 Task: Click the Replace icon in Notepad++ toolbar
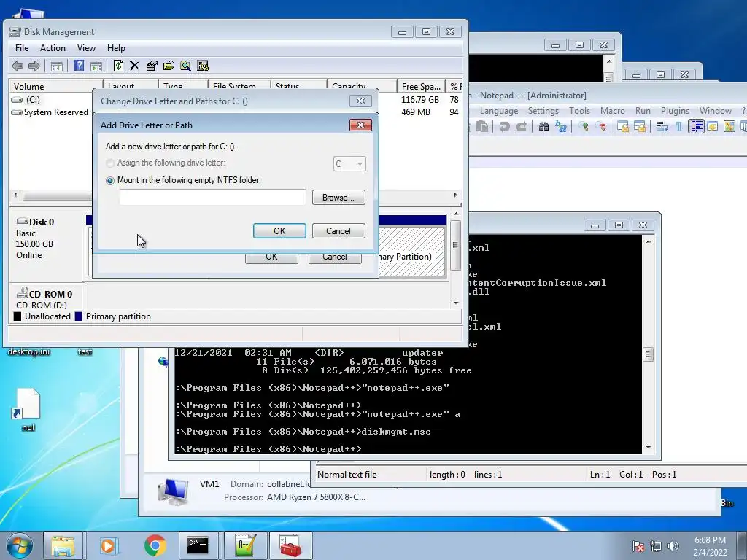click(x=561, y=126)
